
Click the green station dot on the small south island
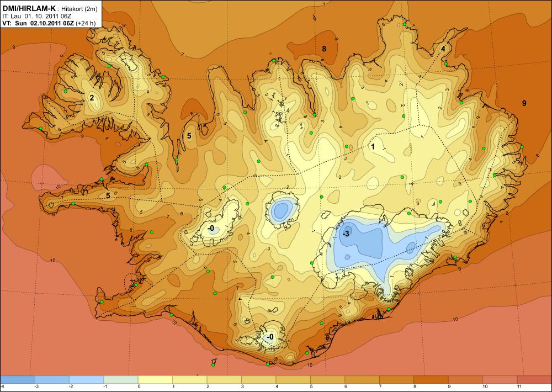[x=213, y=365]
